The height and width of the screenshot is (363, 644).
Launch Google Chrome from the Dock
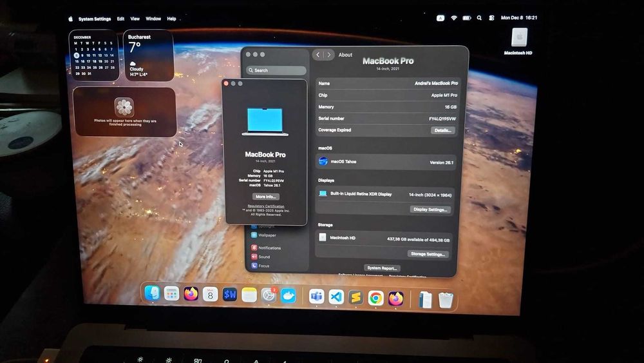(375, 298)
